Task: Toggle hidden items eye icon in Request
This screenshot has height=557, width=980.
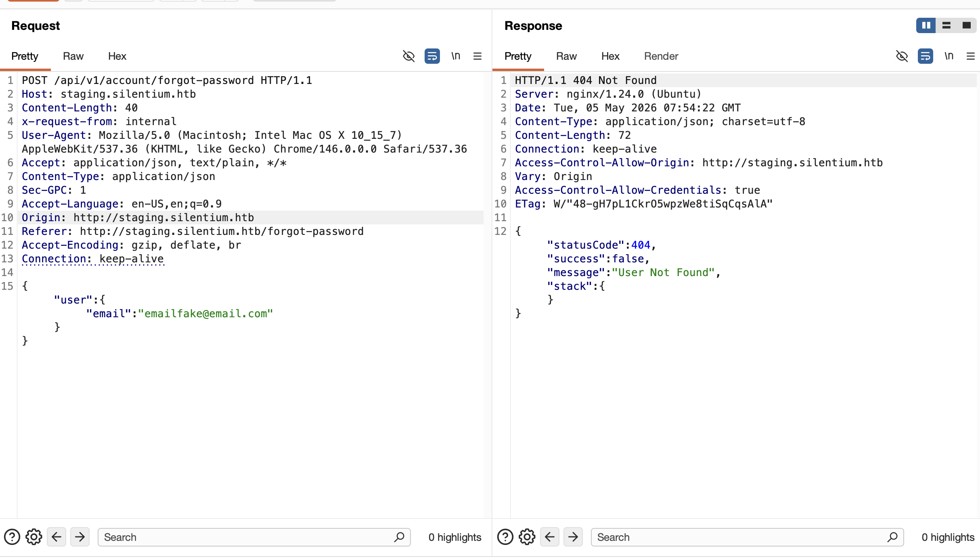Action: click(409, 56)
